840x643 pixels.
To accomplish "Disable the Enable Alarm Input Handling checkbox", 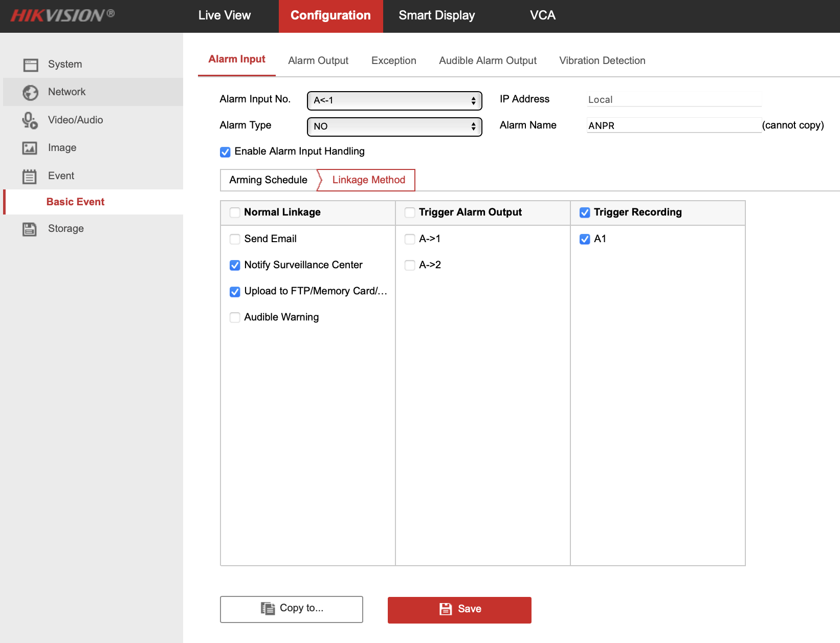I will click(225, 152).
